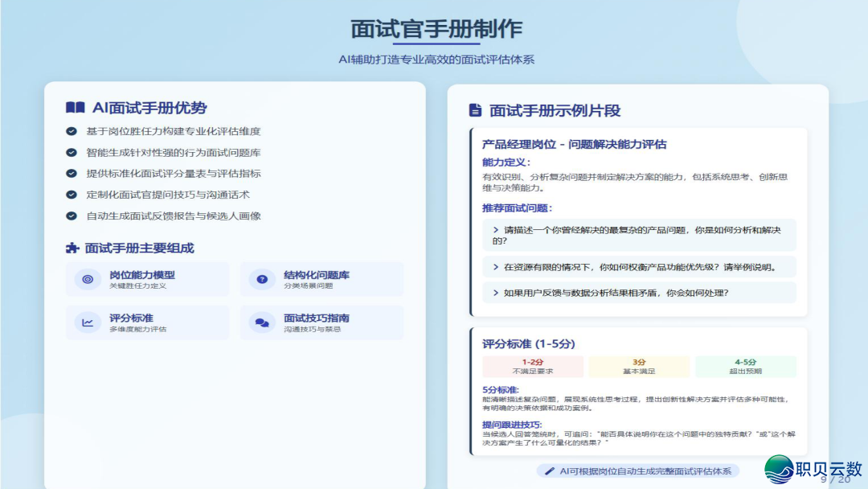Click the title 面试官手册制作
The image size is (868, 489).
(x=436, y=29)
